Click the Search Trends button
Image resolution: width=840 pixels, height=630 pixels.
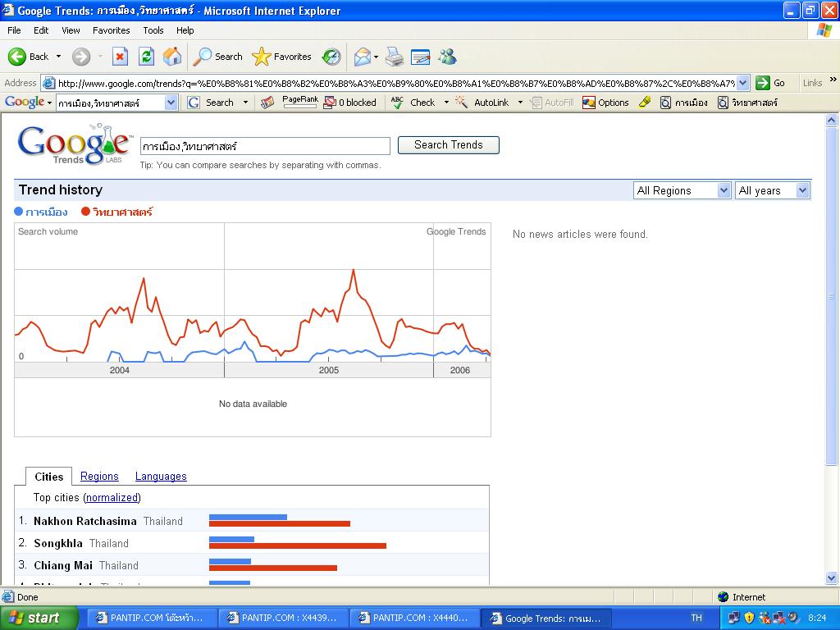(x=449, y=145)
